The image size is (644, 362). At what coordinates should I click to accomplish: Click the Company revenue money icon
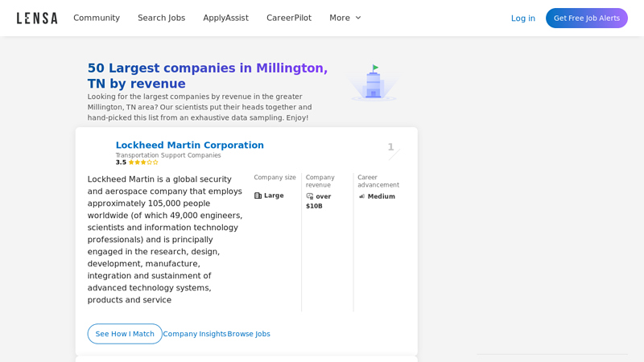point(310,196)
